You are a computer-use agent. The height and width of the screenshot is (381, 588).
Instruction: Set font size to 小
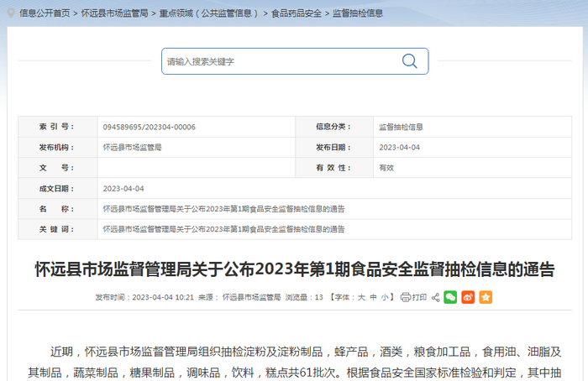click(x=385, y=297)
